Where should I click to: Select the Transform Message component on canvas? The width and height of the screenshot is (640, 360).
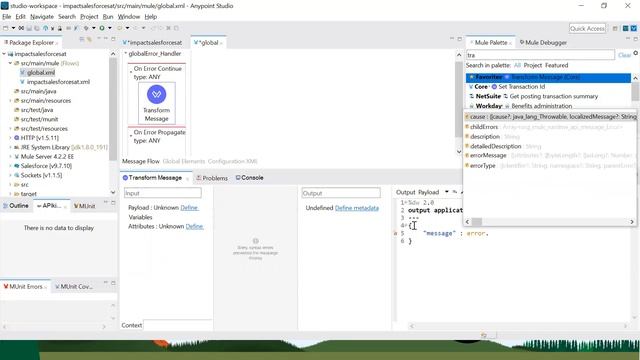[x=156, y=102]
